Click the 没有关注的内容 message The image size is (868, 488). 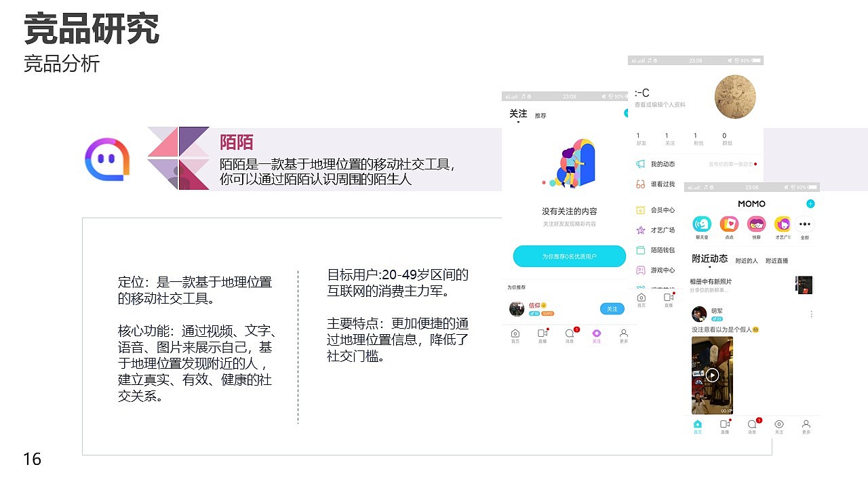[x=570, y=211]
